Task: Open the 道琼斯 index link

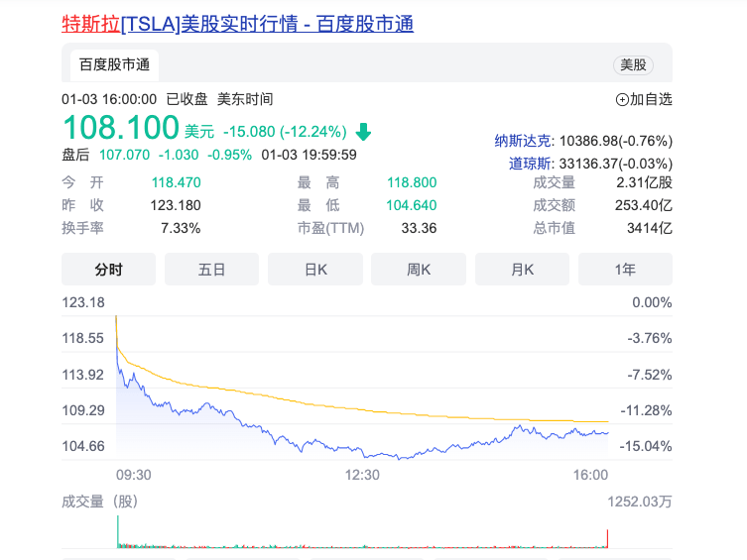Action: click(530, 164)
